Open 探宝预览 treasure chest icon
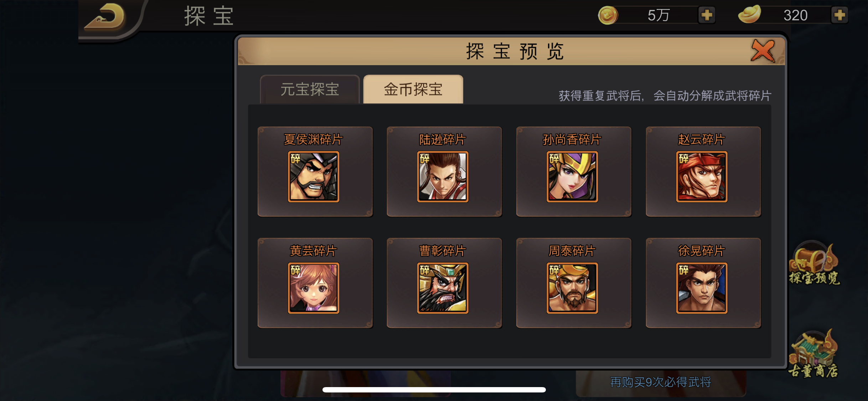 click(814, 263)
